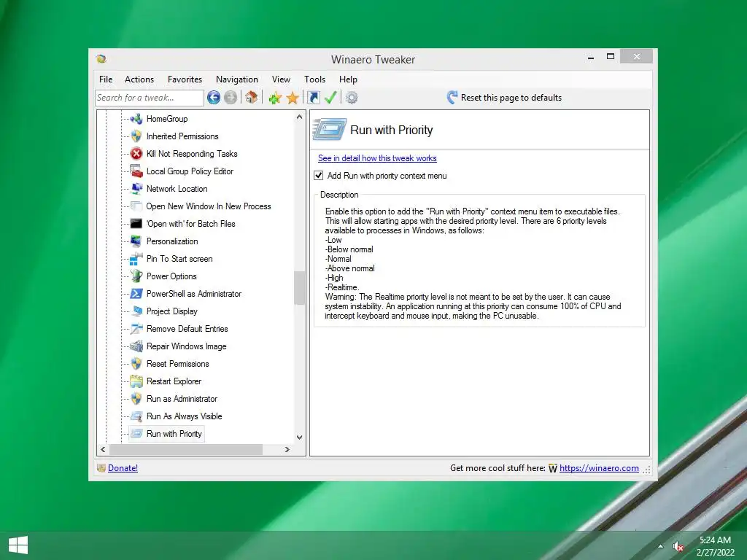Screen dimensions: 747x560
Task: Click the horizontal scroll right arrow
Action: [287, 449]
